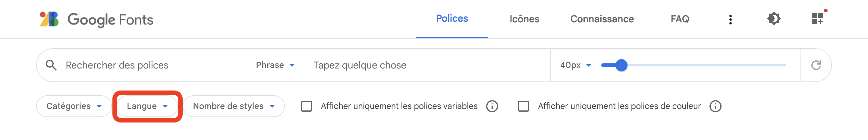
Task: Open the Langue dropdown
Action: click(147, 106)
